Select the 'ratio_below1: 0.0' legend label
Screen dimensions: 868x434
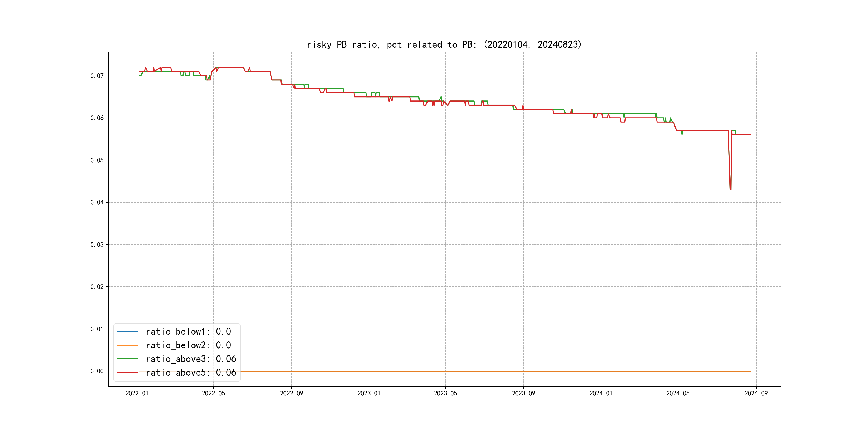[188, 332]
